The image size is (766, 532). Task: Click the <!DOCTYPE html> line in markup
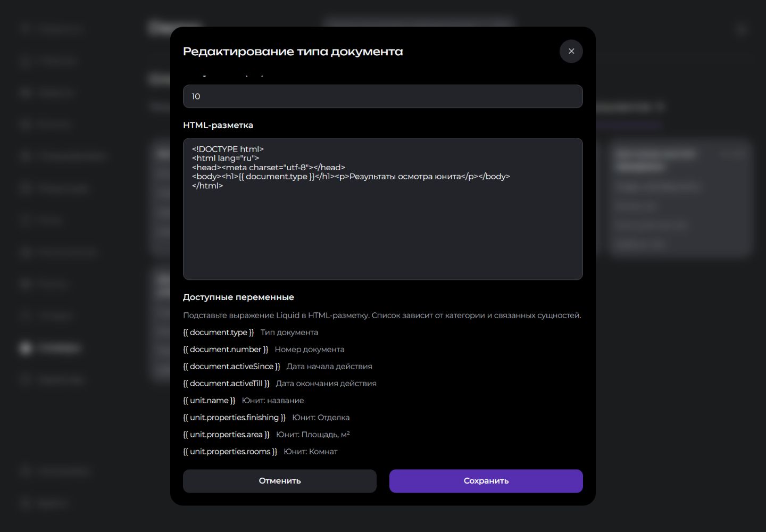click(228, 149)
